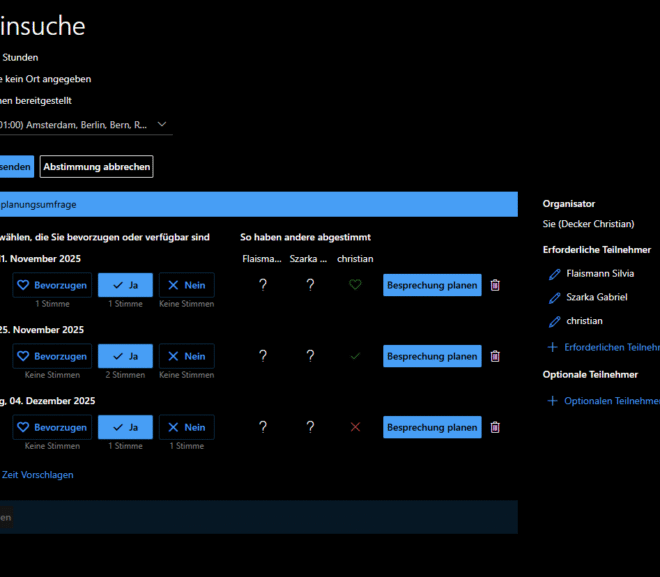
Task: Delete the 4 Dezember time slot via trash icon
Action: [x=495, y=427]
